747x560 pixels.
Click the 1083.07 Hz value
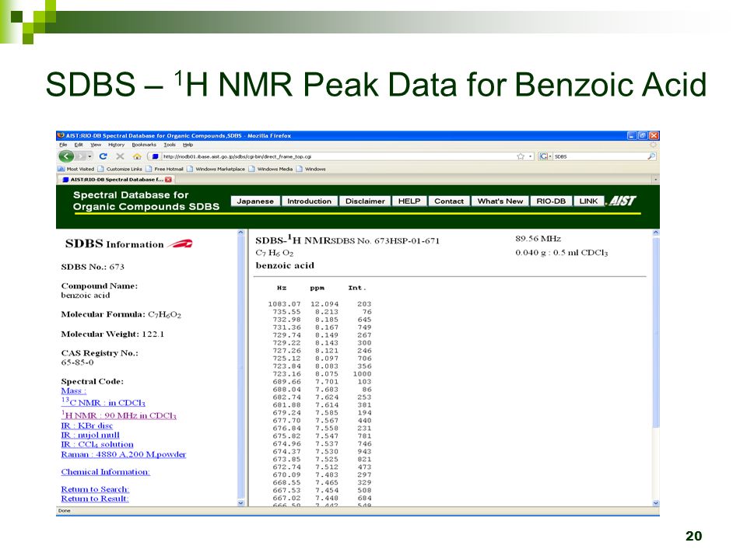285,304
